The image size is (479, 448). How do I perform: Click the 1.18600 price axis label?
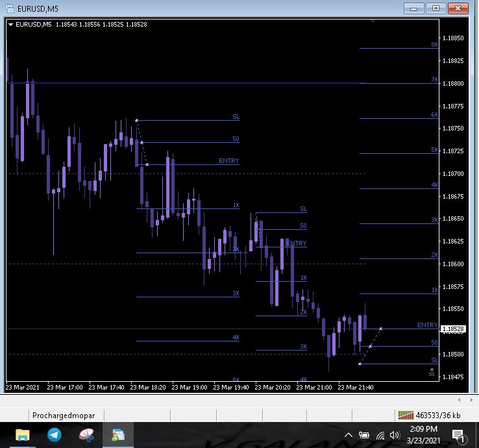453,264
